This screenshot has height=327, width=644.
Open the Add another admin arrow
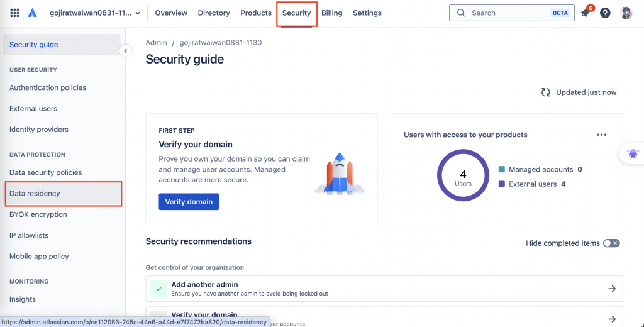[612, 289]
